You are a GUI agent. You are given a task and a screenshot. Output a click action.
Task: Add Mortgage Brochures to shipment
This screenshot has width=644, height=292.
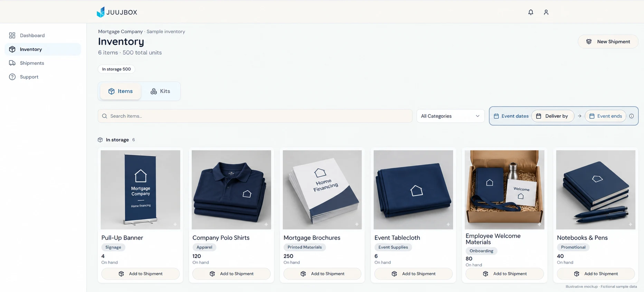322,274
